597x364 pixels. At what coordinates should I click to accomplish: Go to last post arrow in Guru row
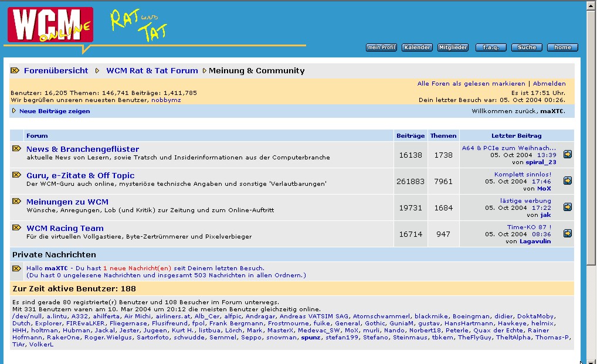coord(567,181)
